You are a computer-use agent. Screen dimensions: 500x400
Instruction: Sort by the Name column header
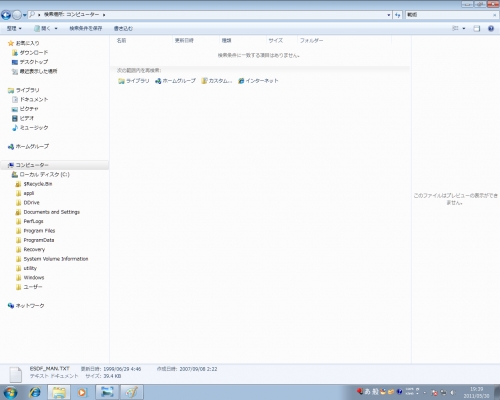(x=121, y=40)
